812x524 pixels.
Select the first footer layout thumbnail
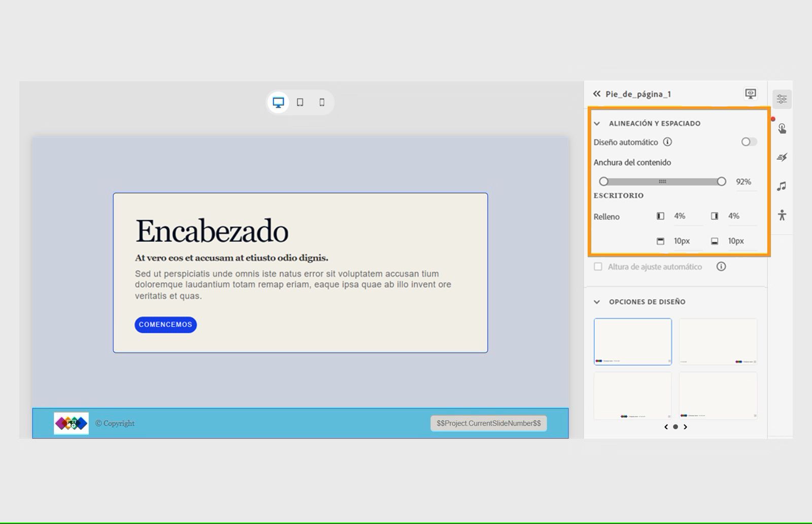click(x=633, y=341)
